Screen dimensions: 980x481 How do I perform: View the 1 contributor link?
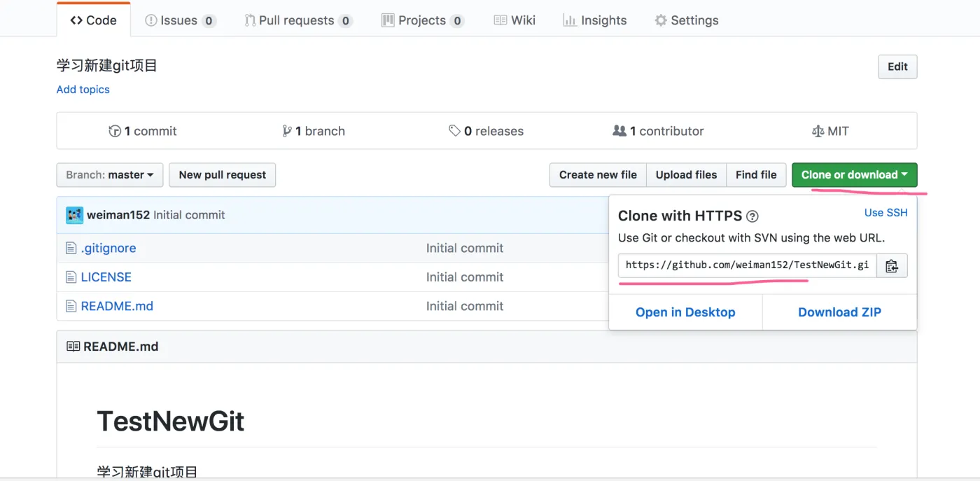click(658, 131)
